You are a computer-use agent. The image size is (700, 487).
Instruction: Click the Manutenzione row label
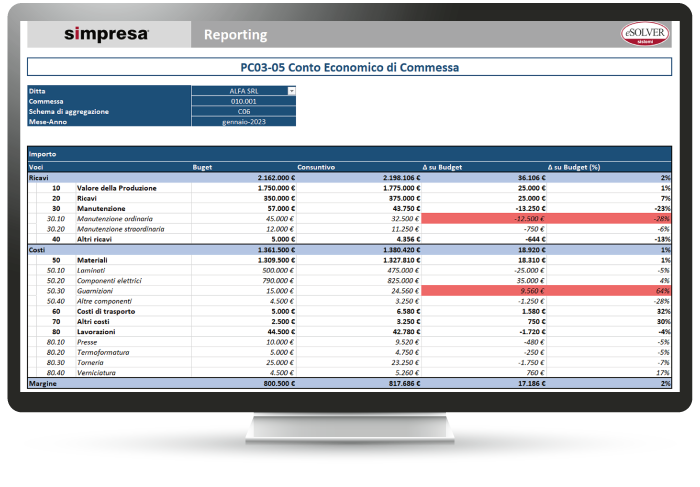coord(101,208)
